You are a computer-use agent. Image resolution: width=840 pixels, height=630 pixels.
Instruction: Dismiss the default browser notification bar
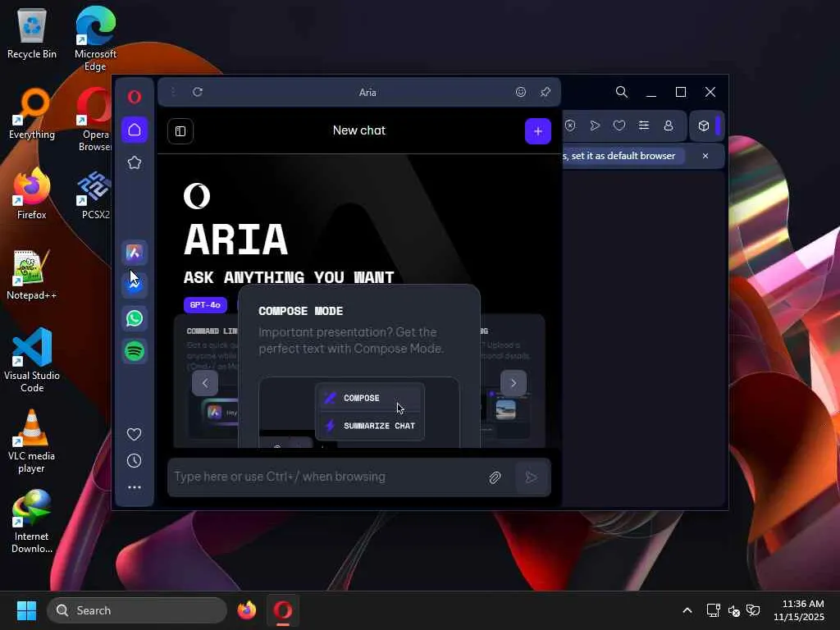click(705, 156)
